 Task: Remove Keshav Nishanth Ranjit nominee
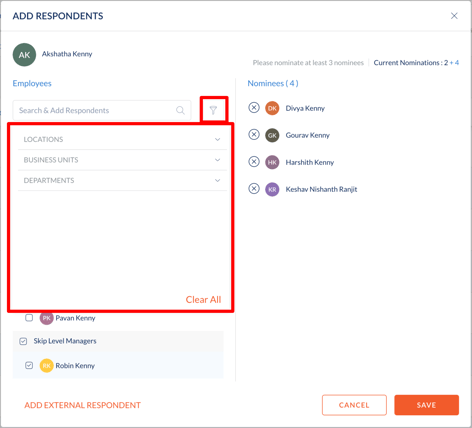(x=254, y=189)
